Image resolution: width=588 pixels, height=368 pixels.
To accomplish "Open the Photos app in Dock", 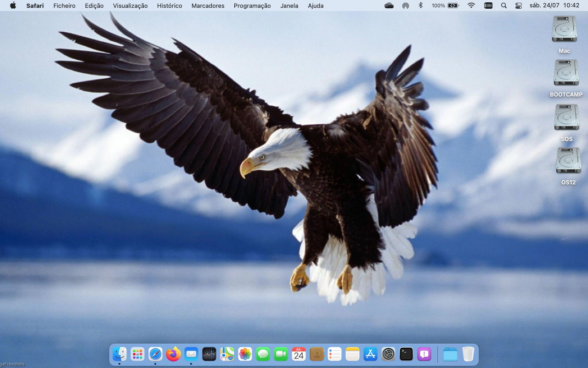I will [245, 354].
